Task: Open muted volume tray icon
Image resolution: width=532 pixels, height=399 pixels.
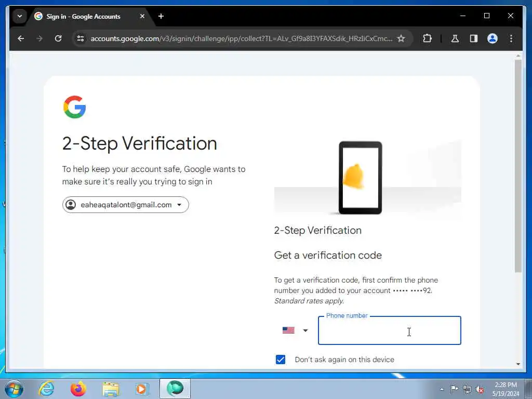Action: [480, 389]
